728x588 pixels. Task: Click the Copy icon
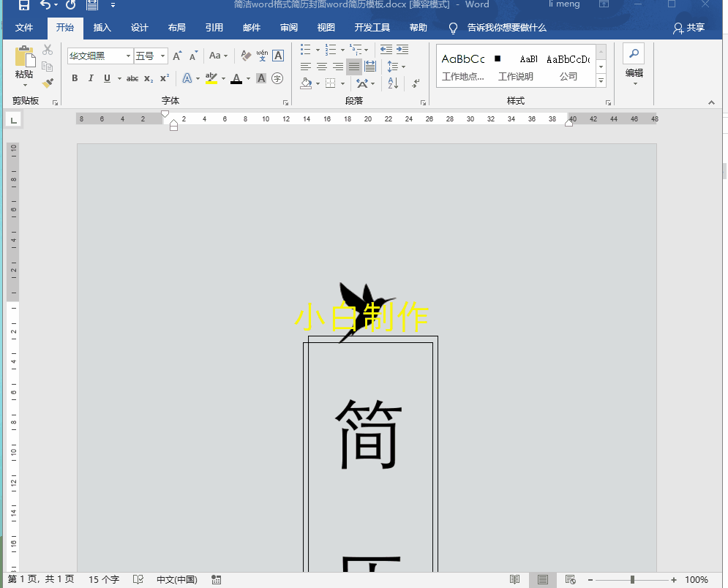(x=48, y=67)
